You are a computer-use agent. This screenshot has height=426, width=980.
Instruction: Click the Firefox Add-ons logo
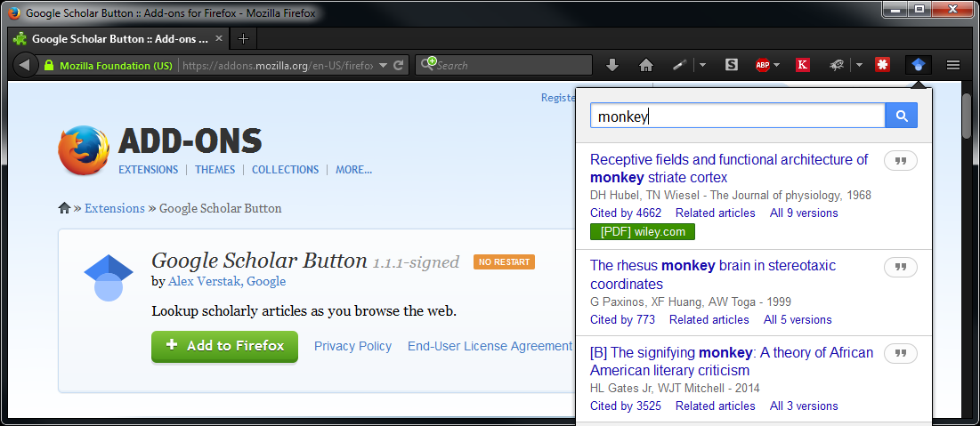coord(84,150)
